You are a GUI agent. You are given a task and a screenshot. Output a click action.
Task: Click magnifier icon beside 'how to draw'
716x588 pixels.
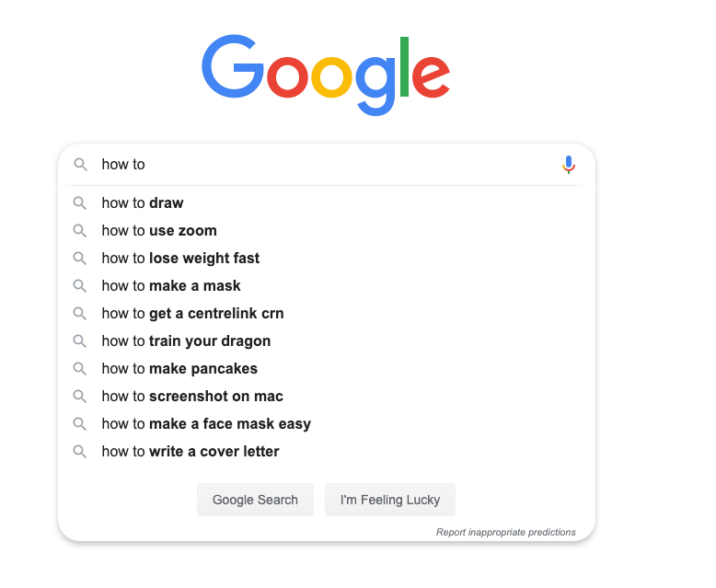point(80,203)
